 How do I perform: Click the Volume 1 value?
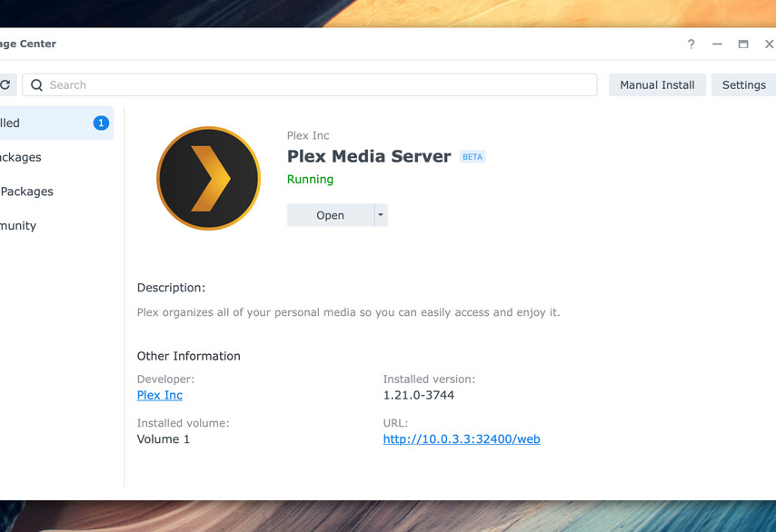164,439
